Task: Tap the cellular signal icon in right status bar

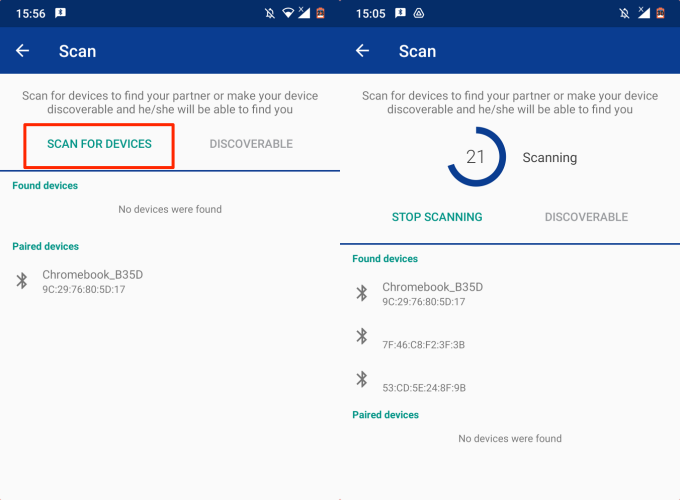Action: 644,13
